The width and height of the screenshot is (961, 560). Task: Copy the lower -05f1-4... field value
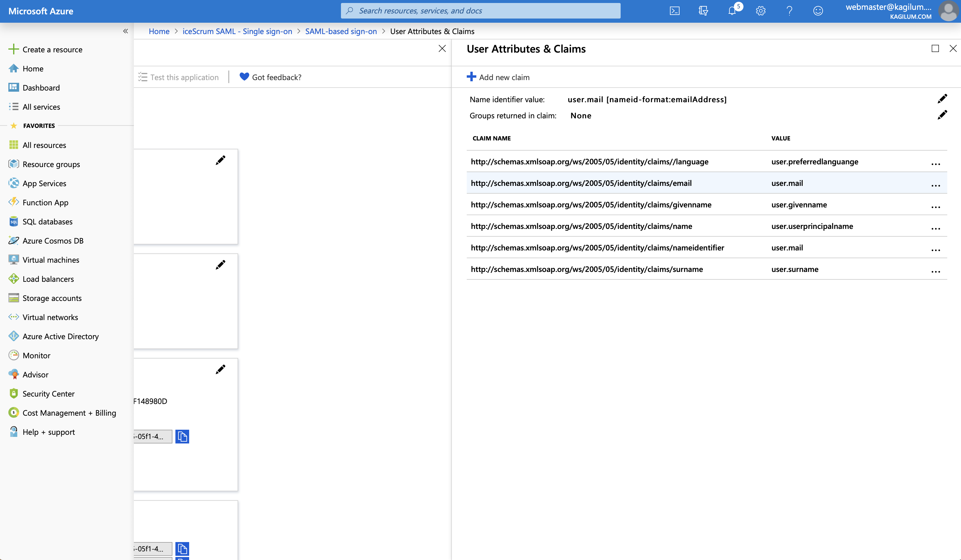[x=182, y=549]
